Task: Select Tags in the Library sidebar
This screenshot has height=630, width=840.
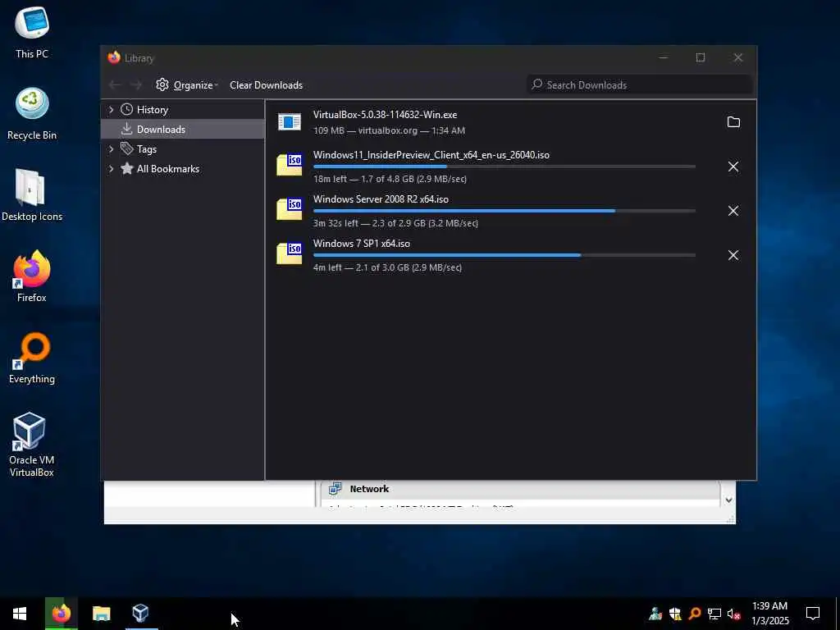Action: pos(183,148)
